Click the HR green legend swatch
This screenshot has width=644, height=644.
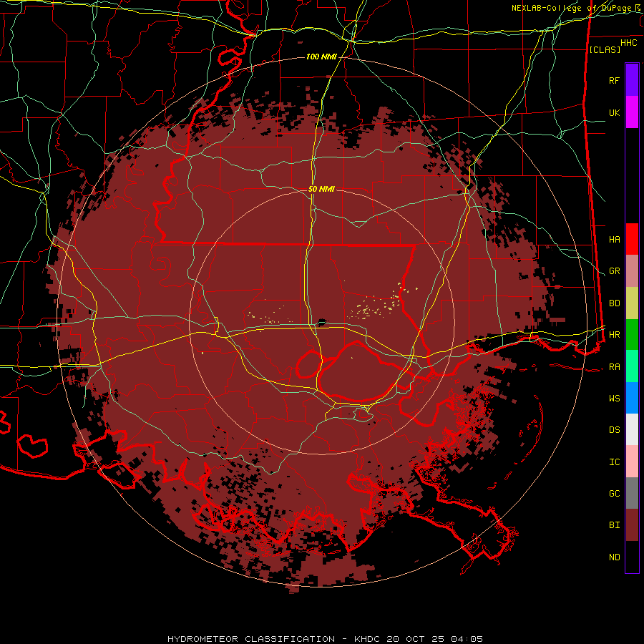pos(632,335)
